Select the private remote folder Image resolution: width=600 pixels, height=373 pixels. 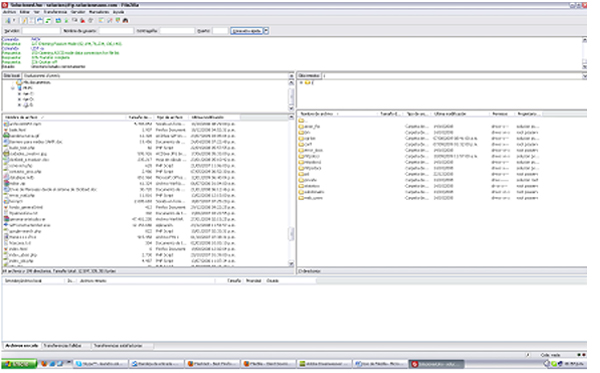[x=308, y=180]
